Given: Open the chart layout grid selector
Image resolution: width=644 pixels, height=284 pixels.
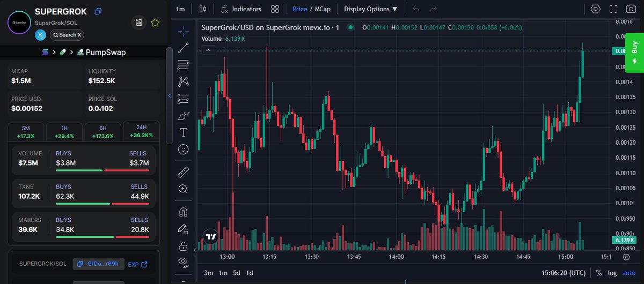Looking at the screenshot, I should click(x=275, y=9).
